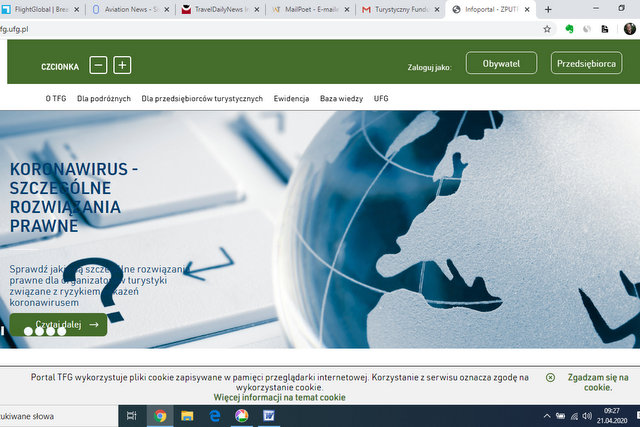Expand the 'Dla podróżnych' menu

(103, 99)
